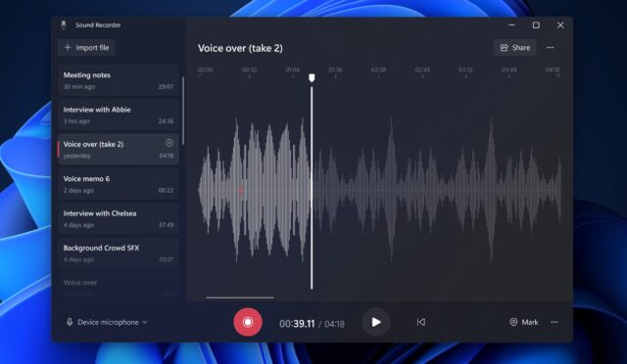
Task: Skip back to start with the previous icon
Action: tap(420, 322)
